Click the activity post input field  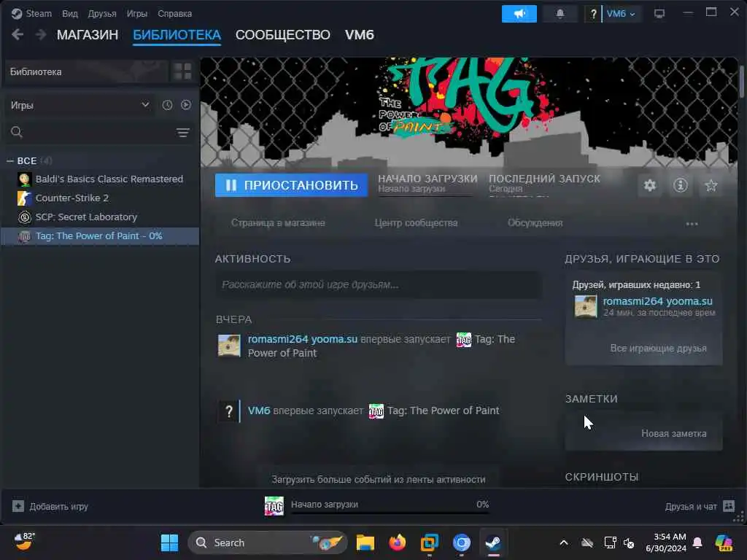[379, 285]
